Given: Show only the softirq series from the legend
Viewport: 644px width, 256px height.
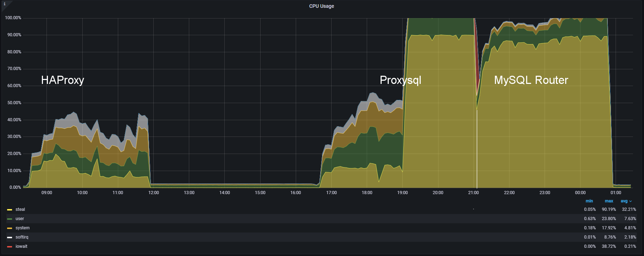Looking at the screenshot, I should 22,237.
